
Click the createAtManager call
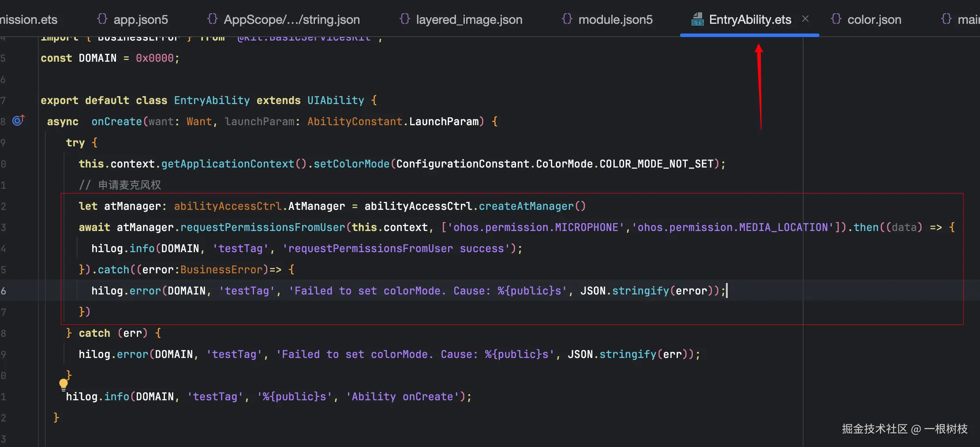click(x=526, y=206)
